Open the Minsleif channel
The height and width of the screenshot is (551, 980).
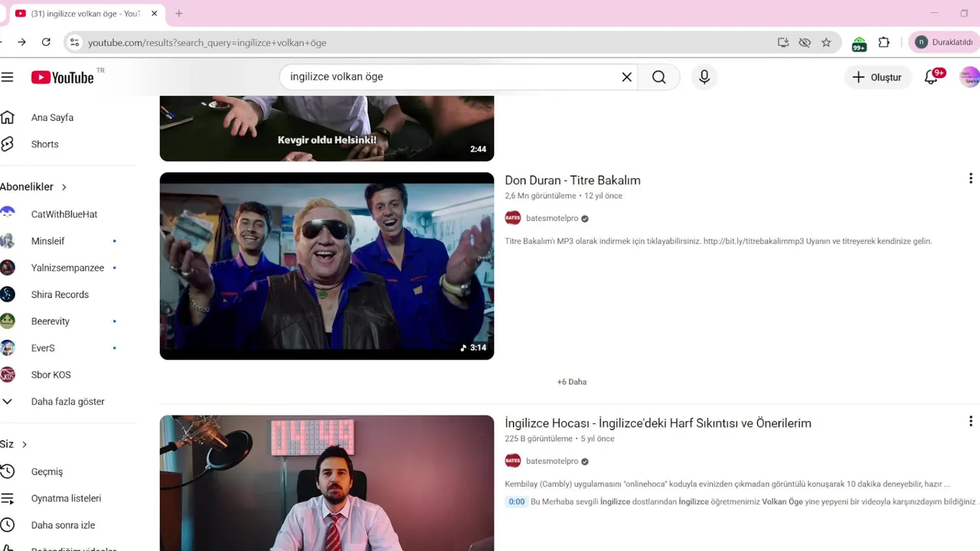(x=47, y=241)
